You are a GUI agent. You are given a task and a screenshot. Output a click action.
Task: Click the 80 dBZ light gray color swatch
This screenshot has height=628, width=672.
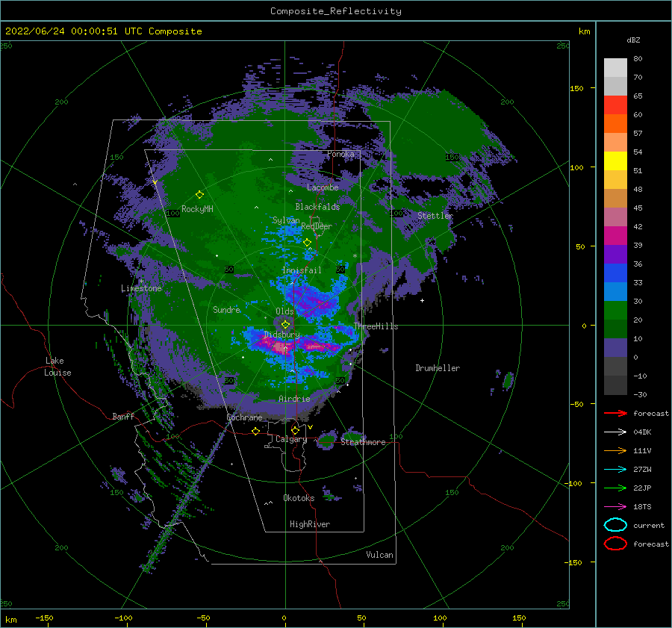point(615,67)
